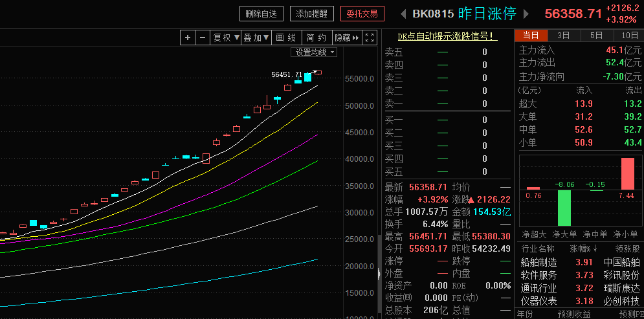The image size is (644, 319).
Task: Toggle the 隐藏 panel button
Action: pyautogui.click(x=346, y=38)
